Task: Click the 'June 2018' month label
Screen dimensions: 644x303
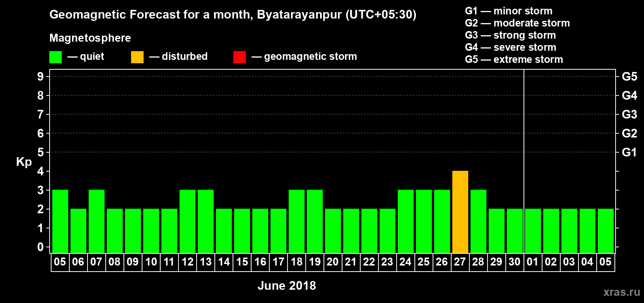Action: coord(287,286)
